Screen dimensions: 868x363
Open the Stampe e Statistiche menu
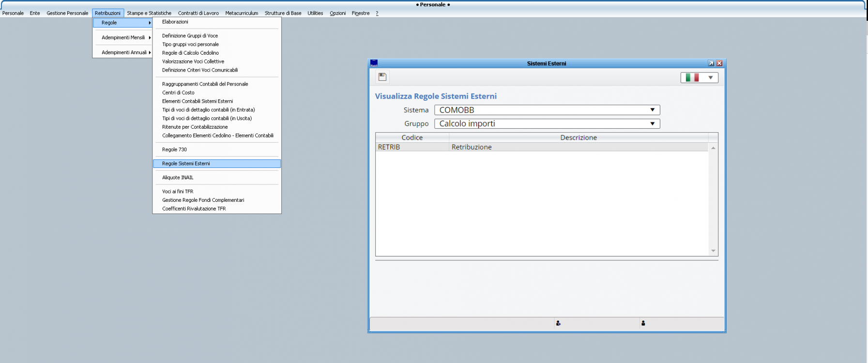(149, 13)
